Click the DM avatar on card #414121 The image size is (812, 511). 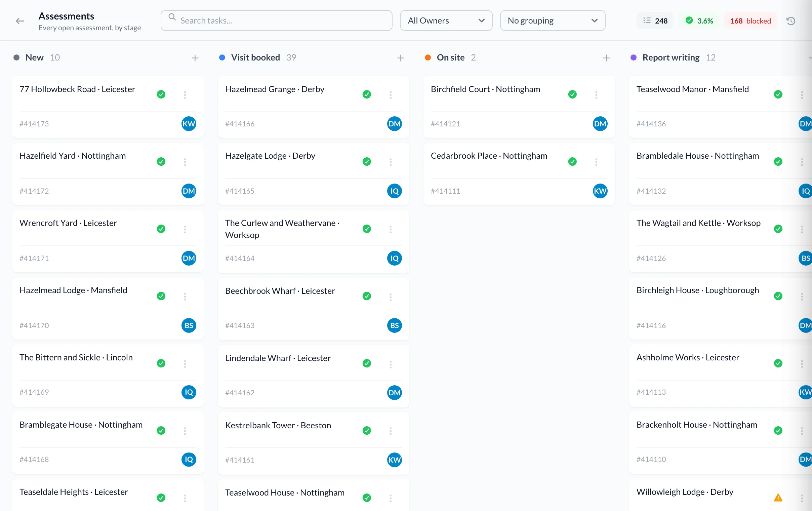[x=600, y=124]
